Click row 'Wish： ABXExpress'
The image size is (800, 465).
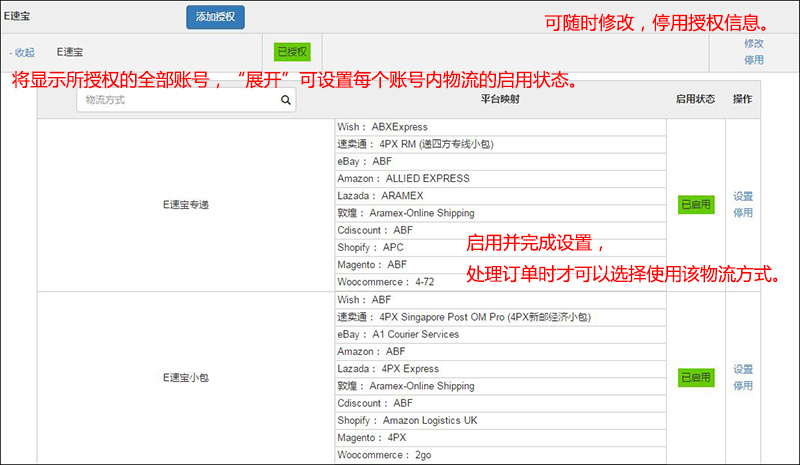(x=501, y=127)
